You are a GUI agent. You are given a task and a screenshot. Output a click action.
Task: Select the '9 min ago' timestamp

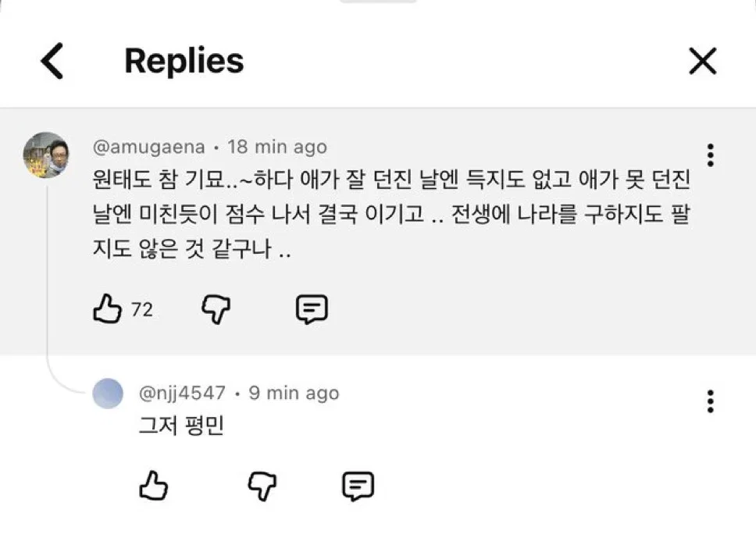[x=294, y=394]
